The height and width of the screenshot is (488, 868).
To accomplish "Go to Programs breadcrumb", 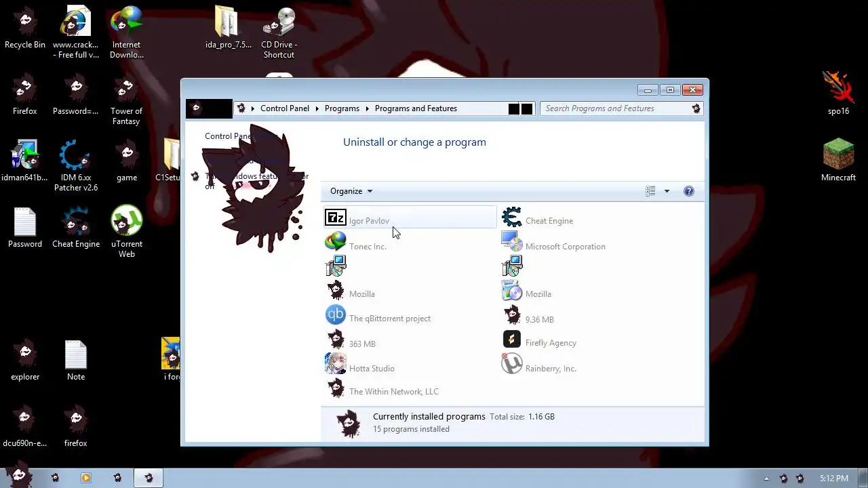I will [342, 108].
